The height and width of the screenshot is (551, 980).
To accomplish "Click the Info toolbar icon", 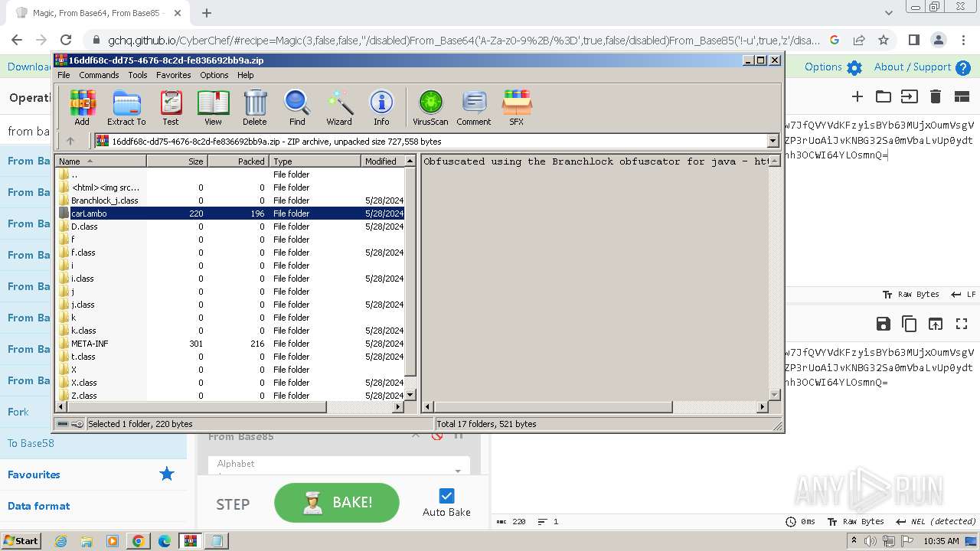I will coord(381,108).
